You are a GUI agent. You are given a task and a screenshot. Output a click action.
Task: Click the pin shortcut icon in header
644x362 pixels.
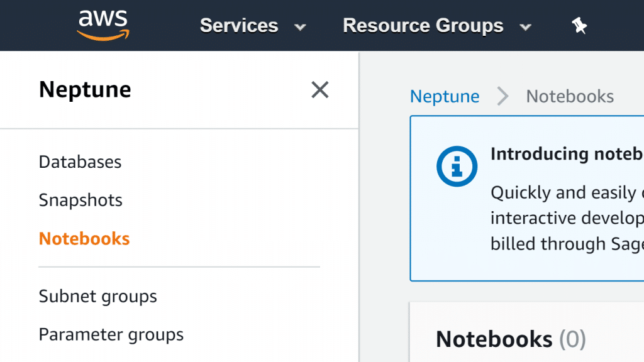[579, 25]
